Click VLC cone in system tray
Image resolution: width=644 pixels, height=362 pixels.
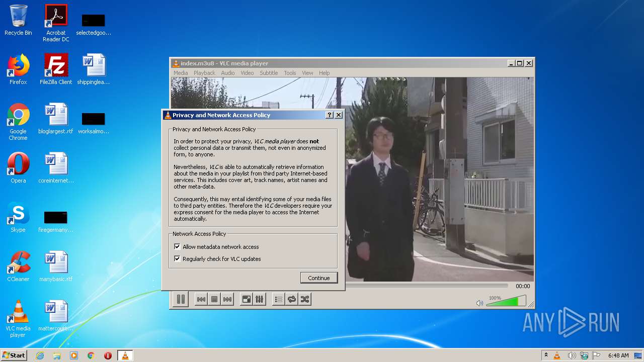tap(557, 355)
